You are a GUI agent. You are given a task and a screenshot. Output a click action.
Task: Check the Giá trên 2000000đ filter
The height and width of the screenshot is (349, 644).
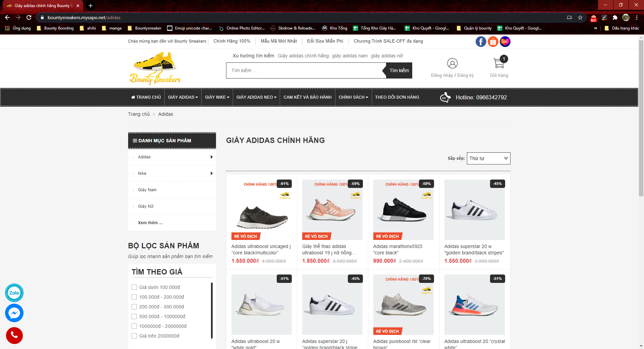(134, 336)
